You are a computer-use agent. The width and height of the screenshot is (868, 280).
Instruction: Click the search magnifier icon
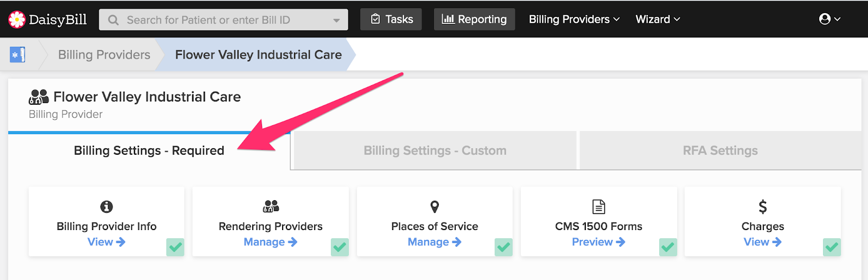(113, 20)
